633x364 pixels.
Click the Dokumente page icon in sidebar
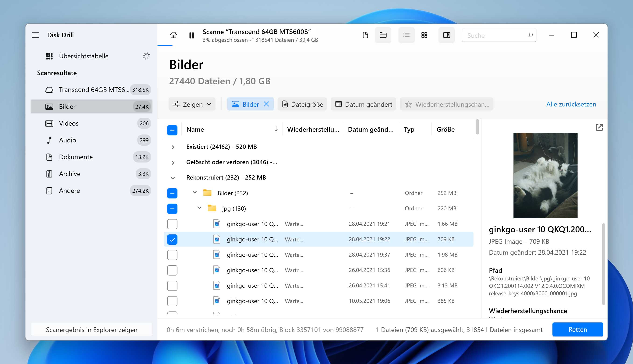click(49, 157)
